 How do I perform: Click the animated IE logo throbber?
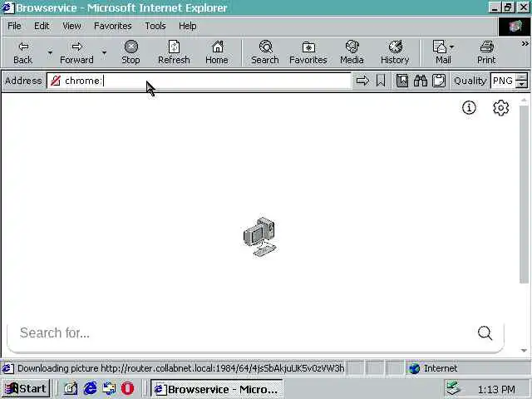tap(515, 27)
